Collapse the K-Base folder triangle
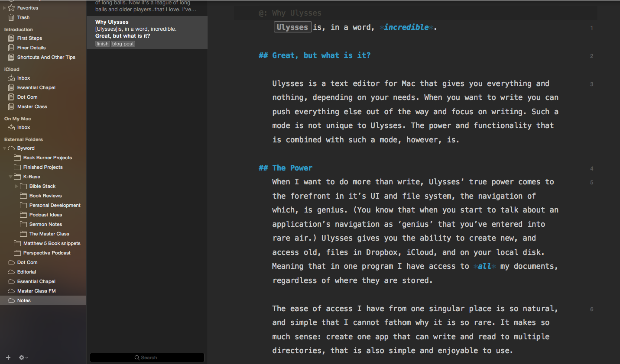 point(10,177)
